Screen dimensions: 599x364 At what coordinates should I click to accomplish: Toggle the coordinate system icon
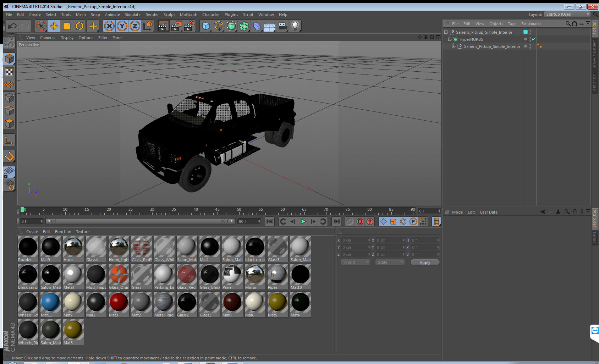[148, 26]
